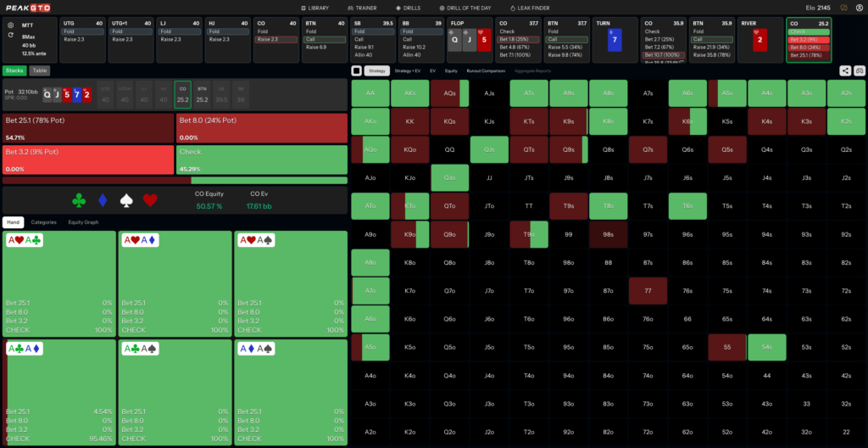
Task: Select the green Check 45.29% action bar
Action: point(262,160)
